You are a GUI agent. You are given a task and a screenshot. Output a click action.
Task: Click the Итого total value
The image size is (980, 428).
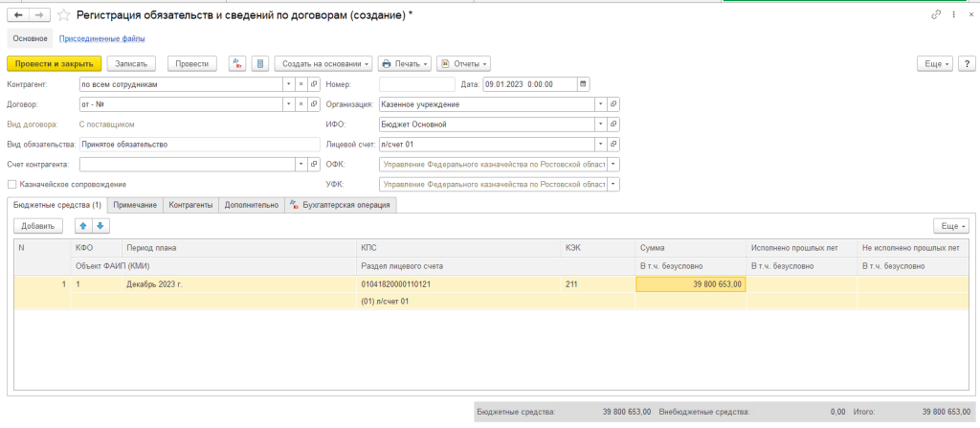946,413
